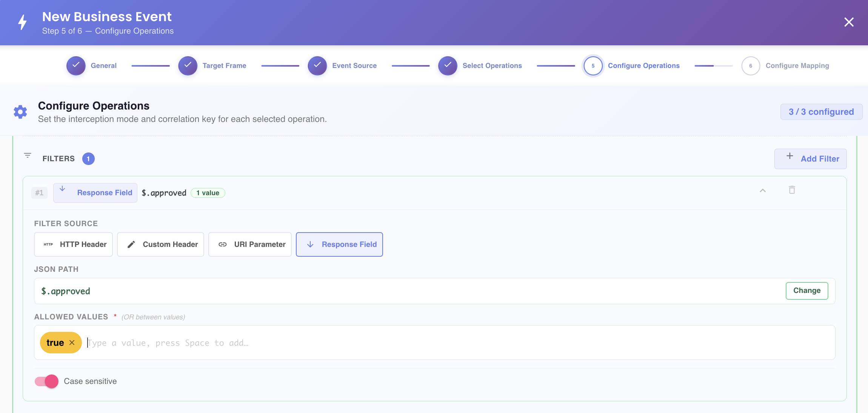Image resolution: width=868 pixels, height=413 pixels.
Task: Go to the General step
Action: click(92, 66)
